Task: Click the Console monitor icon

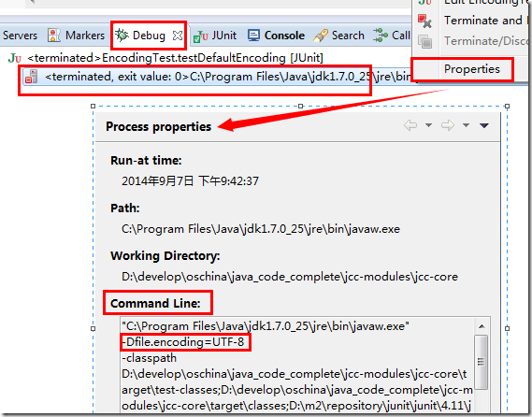Action: [x=253, y=36]
